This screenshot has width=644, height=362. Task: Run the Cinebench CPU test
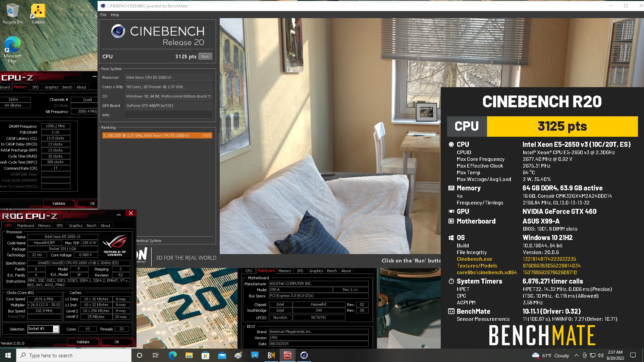tap(205, 57)
